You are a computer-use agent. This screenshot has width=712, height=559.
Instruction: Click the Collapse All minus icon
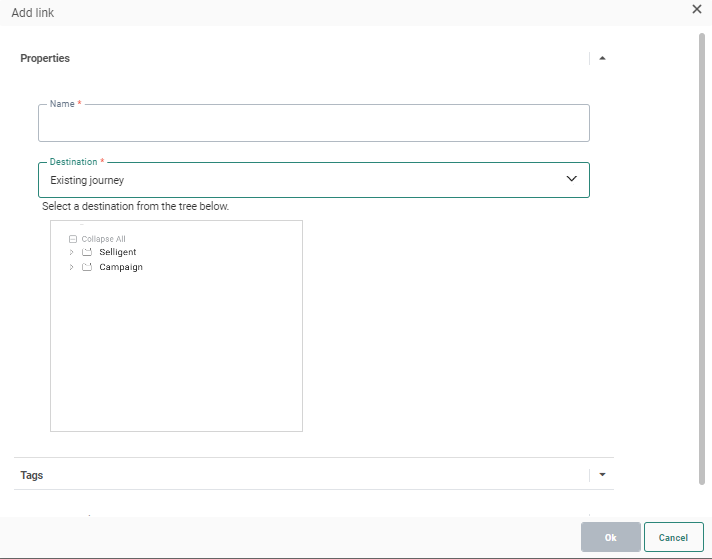73,239
